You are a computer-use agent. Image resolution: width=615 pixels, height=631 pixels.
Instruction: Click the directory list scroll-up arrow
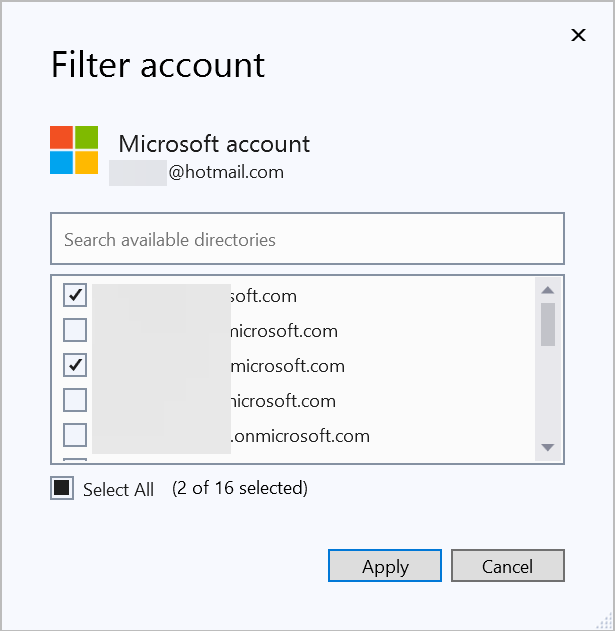click(x=548, y=290)
